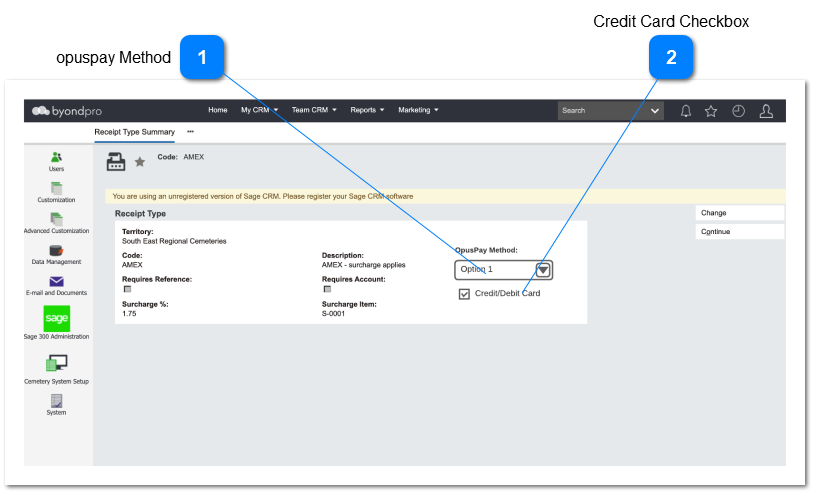
Task: Open favorites star icon in top bar
Action: (x=711, y=111)
